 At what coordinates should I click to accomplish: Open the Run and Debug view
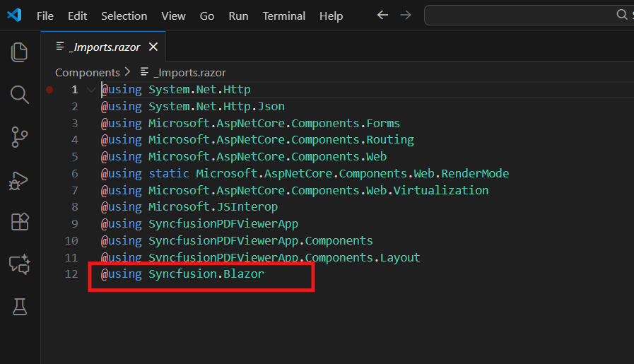pos(18,181)
